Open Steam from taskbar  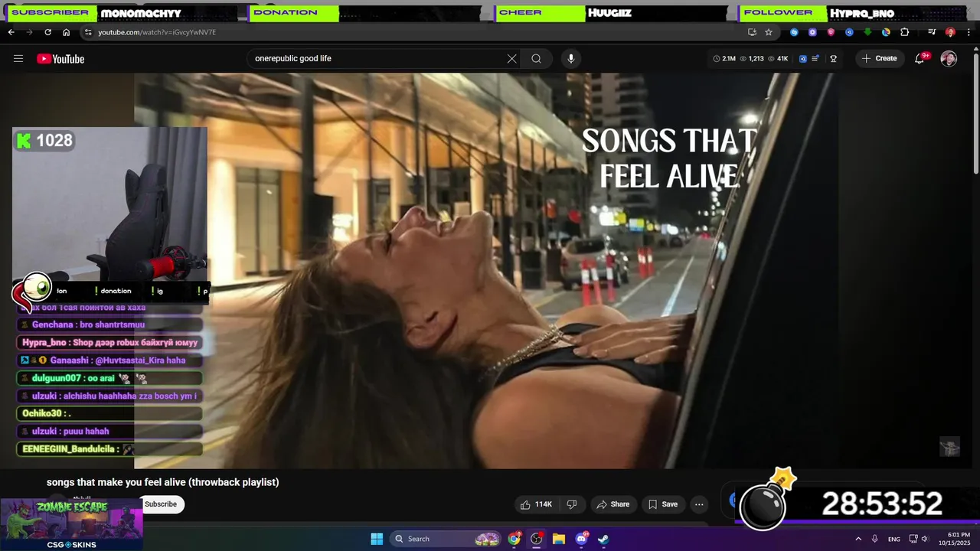tap(603, 539)
